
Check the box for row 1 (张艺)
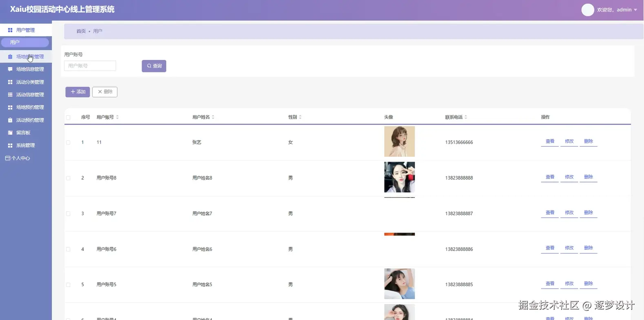(x=68, y=142)
